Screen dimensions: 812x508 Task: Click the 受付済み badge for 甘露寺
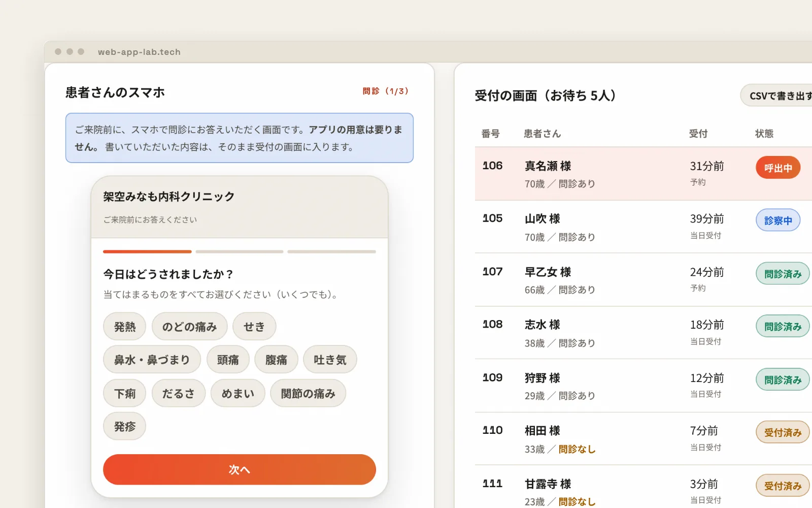point(783,486)
